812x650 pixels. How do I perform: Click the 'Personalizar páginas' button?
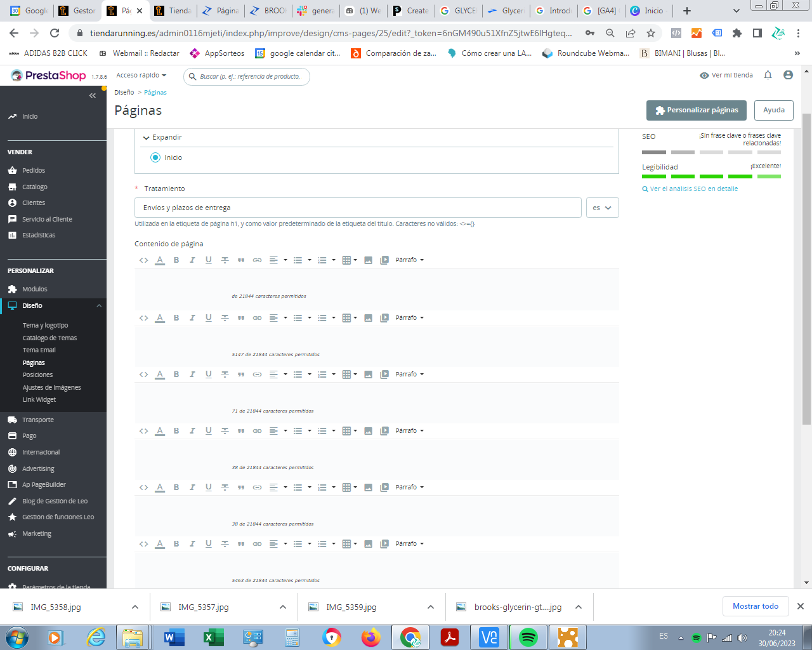pos(697,110)
